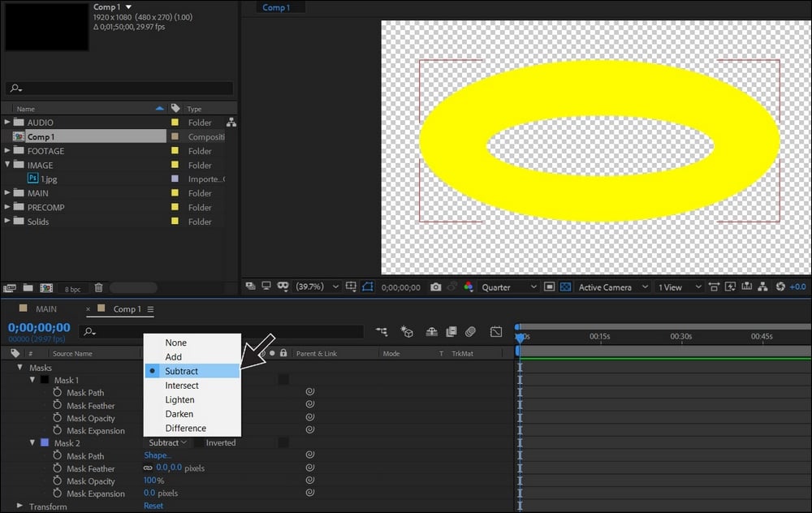Switch to the MAIN timeline tab
This screenshot has width=812, height=513.
coord(46,308)
